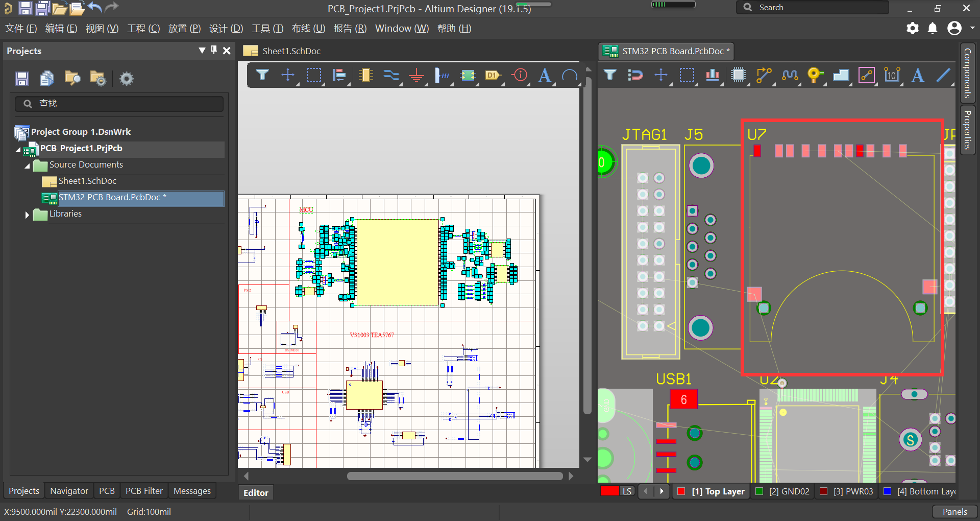The image size is (980, 521).
Task: Switch to Navigator panel tab
Action: [x=69, y=491]
